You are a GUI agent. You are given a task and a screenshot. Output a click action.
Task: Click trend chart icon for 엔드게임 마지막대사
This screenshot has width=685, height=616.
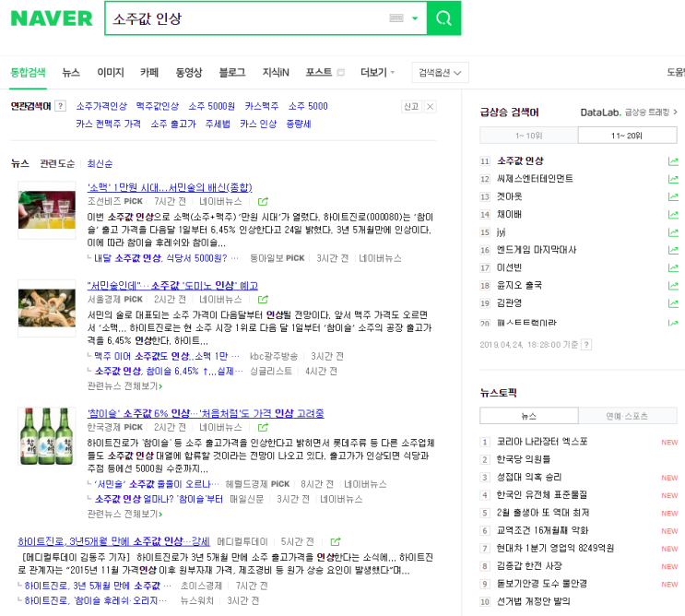click(673, 250)
